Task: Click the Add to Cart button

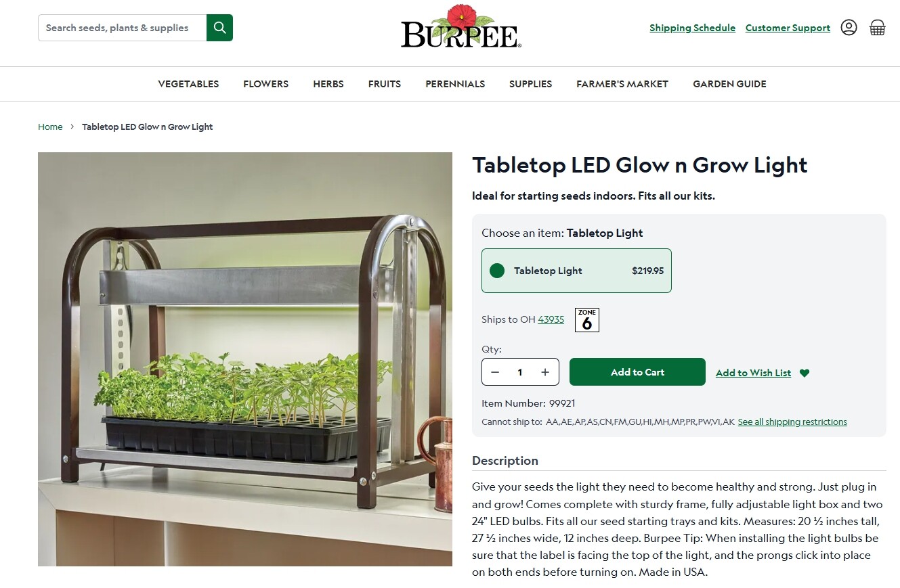Action: (637, 372)
